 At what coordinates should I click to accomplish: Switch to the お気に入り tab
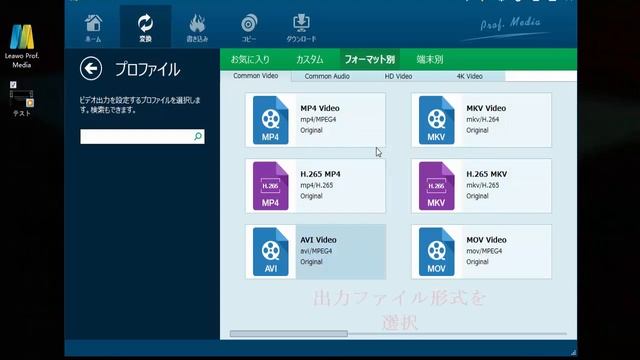pos(250,60)
